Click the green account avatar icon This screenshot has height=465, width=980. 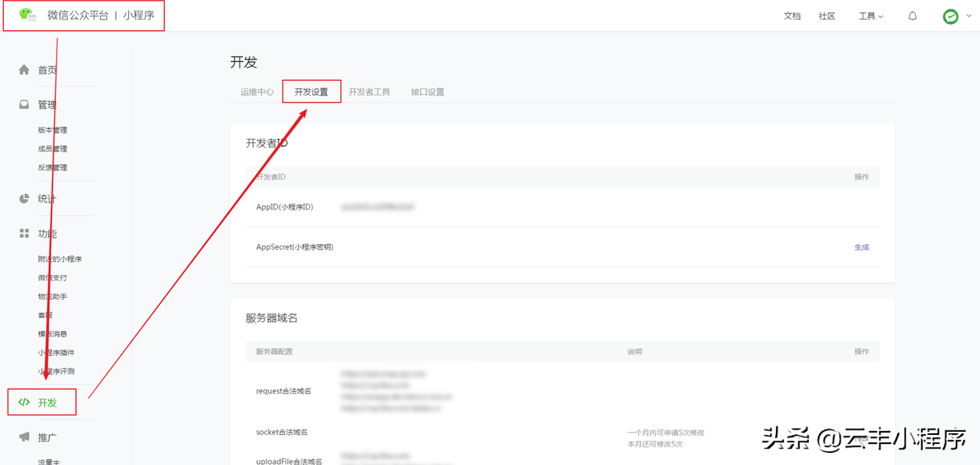coord(951,15)
